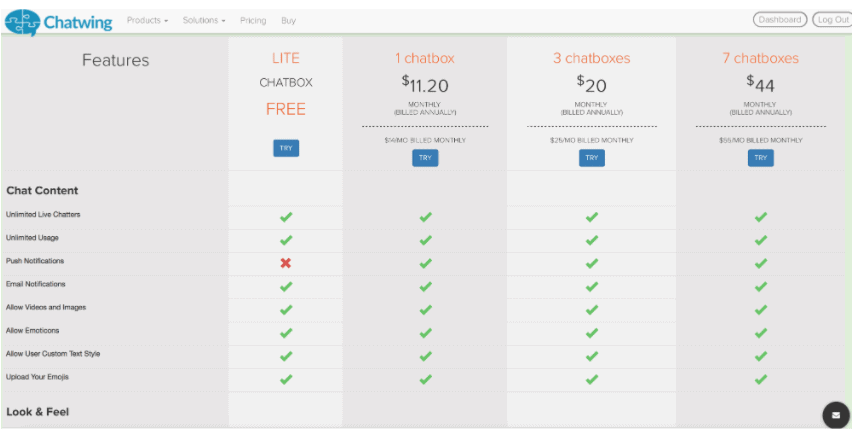Click the 'LITE' plan title
The height and width of the screenshot is (435, 854).
pos(286,58)
